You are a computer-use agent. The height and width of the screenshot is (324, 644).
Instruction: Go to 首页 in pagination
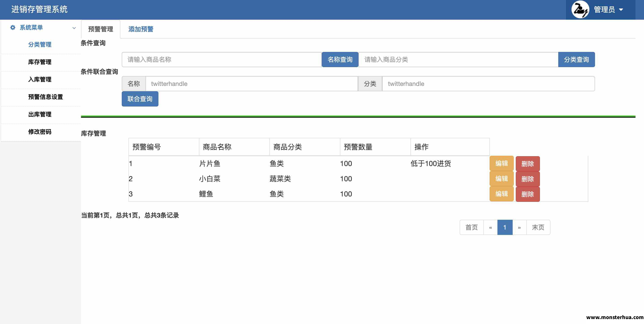(x=471, y=228)
